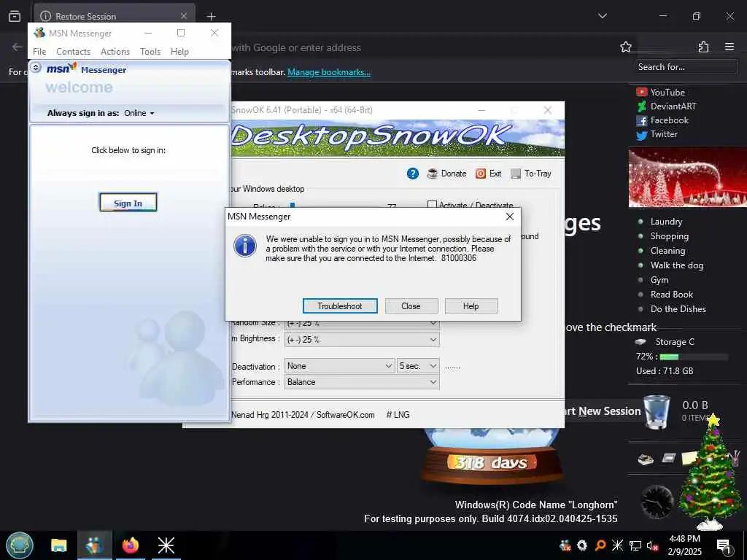The width and height of the screenshot is (747, 560).
Task: Click the muted volume tray icon
Action: [x=653, y=545]
